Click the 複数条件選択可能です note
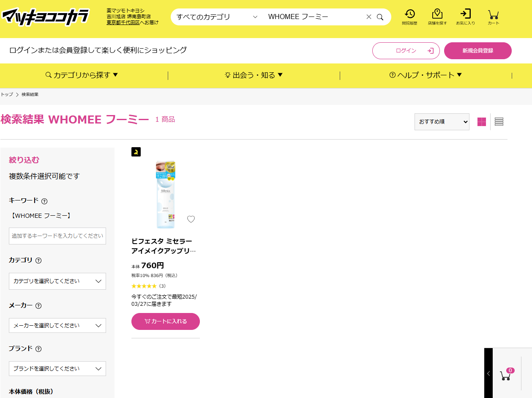Viewport: 532px width, 398px height. click(x=44, y=176)
